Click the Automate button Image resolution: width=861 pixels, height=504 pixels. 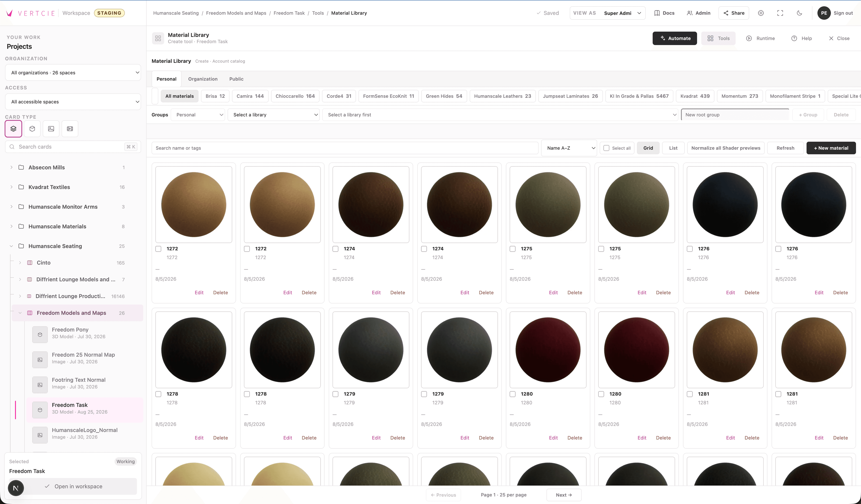[675, 38]
